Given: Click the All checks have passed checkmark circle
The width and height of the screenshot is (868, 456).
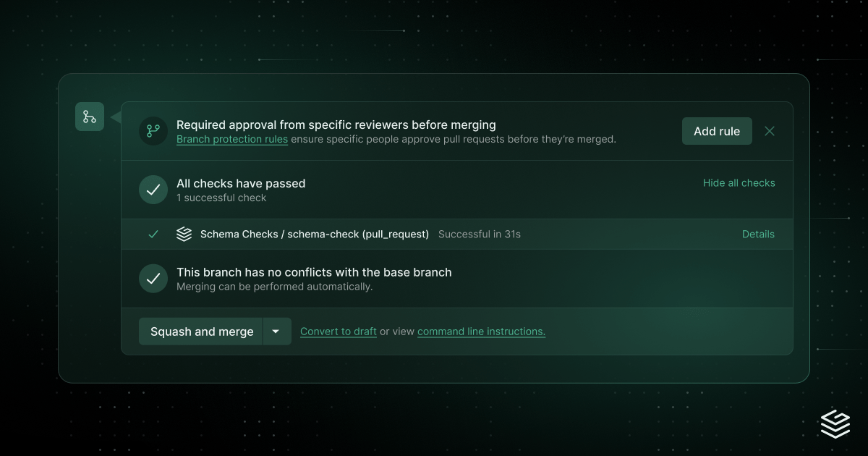Looking at the screenshot, I should (153, 190).
